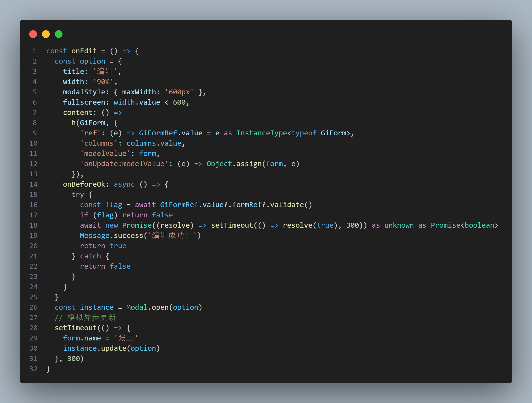Image resolution: width=532 pixels, height=403 pixels.
Task: Click Message.success on line 19
Action: pyautogui.click(x=111, y=236)
